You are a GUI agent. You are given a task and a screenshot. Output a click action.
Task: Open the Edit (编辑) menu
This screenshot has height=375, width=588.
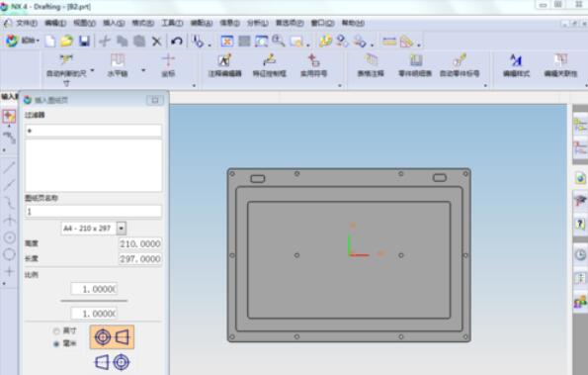[55, 23]
